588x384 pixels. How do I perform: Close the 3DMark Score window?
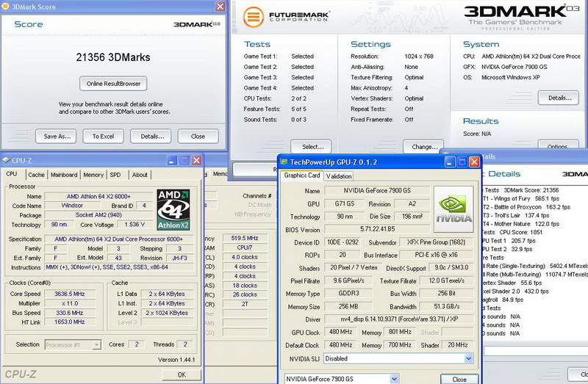(x=220, y=7)
